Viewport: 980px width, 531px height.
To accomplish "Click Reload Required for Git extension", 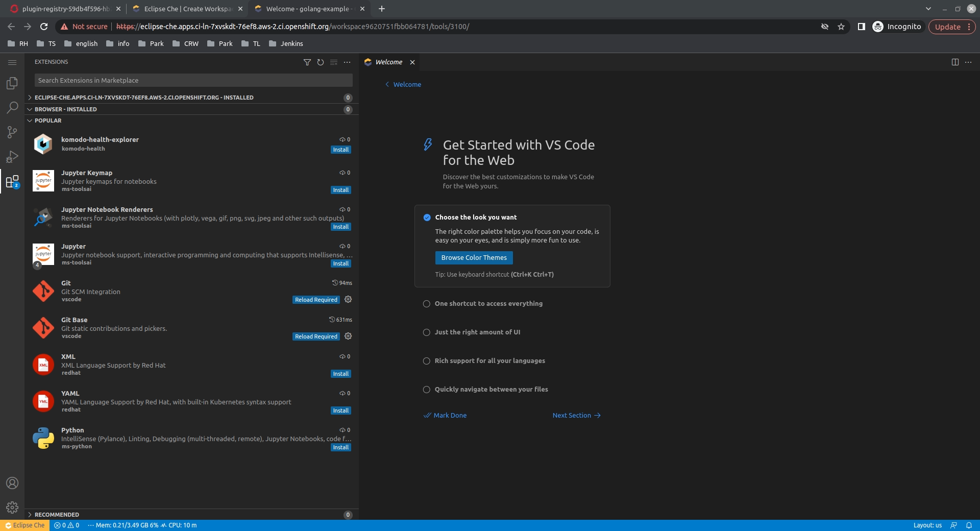I will click(x=316, y=300).
